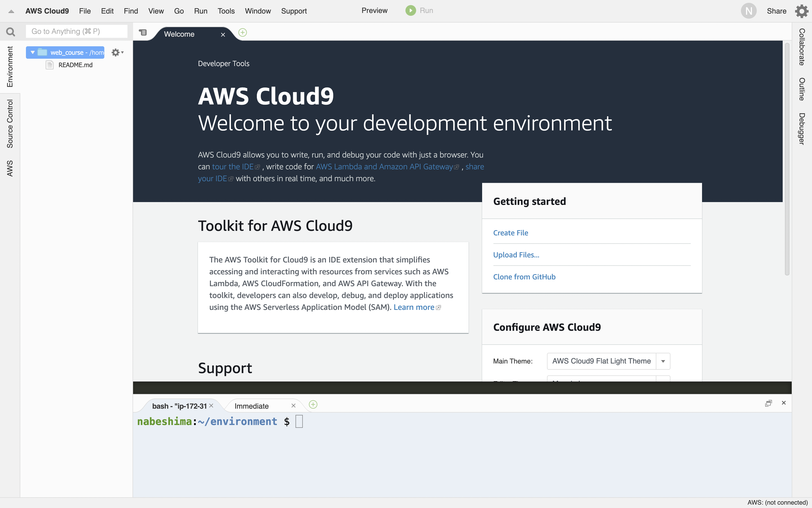Image resolution: width=812 pixels, height=508 pixels.
Task: Click the Run label beside play icon
Action: [x=426, y=11]
